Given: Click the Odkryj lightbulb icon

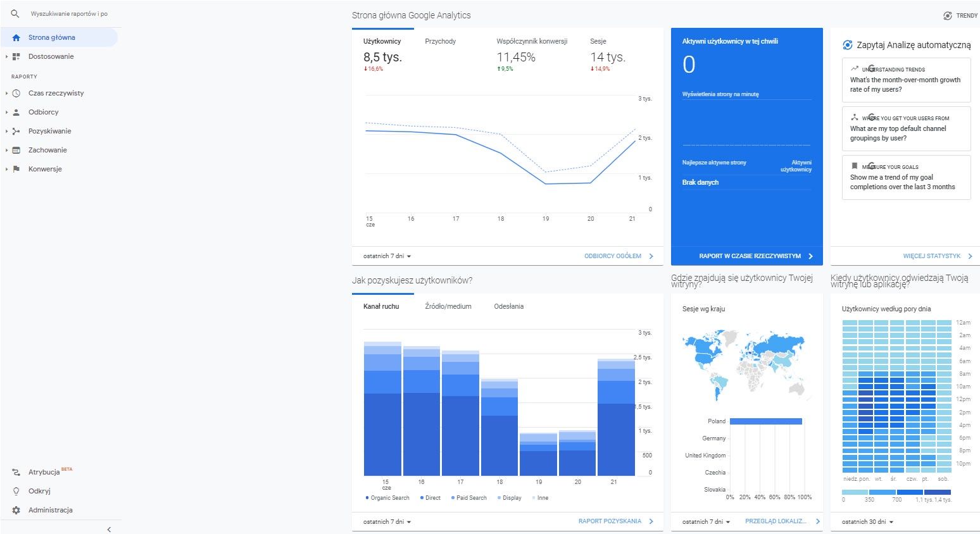Looking at the screenshot, I should [16, 491].
